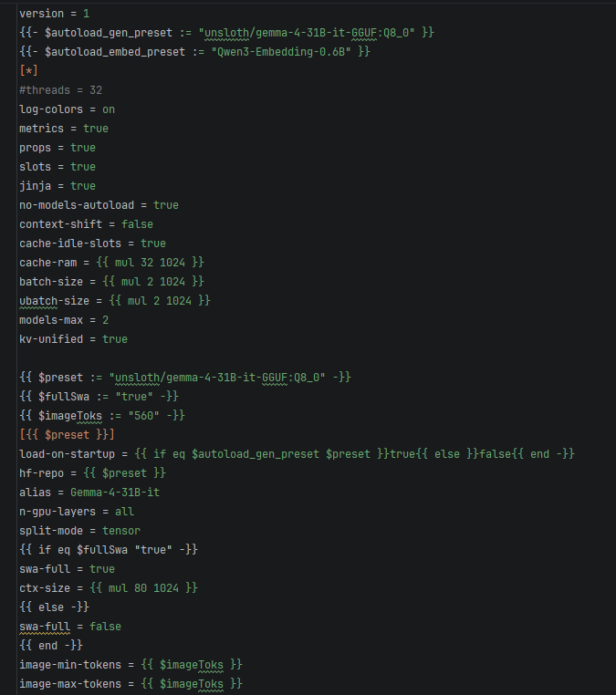
Task: Click 'tensor' value of split-mode
Action: pyautogui.click(x=121, y=531)
